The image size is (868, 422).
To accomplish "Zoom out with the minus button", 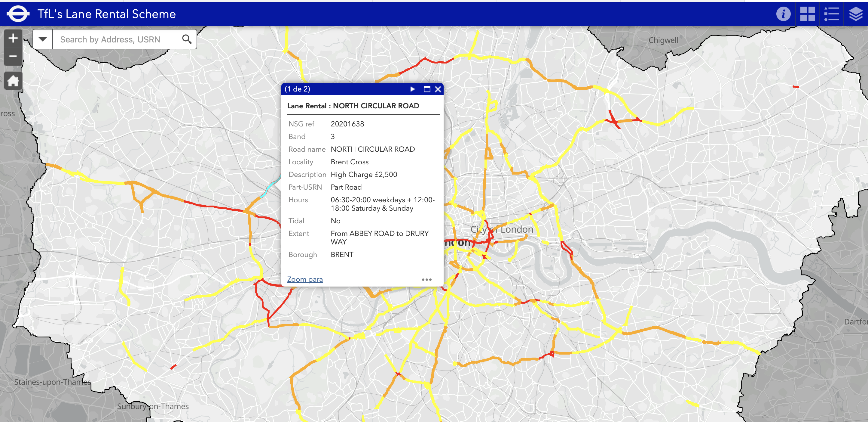I will [x=13, y=56].
